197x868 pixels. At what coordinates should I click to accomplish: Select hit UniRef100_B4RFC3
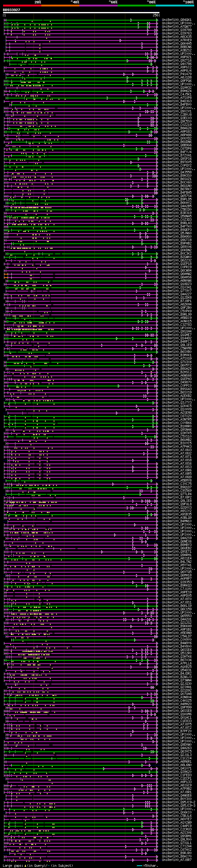177,342
